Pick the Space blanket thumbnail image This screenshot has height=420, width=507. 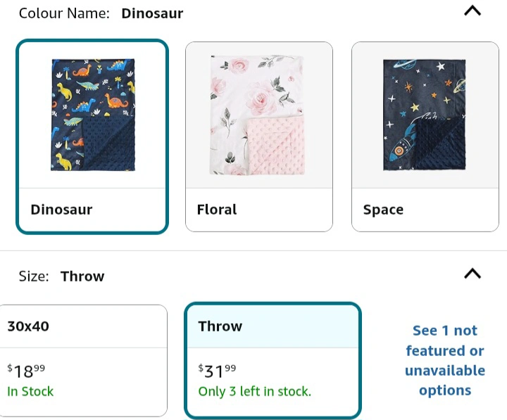point(425,115)
